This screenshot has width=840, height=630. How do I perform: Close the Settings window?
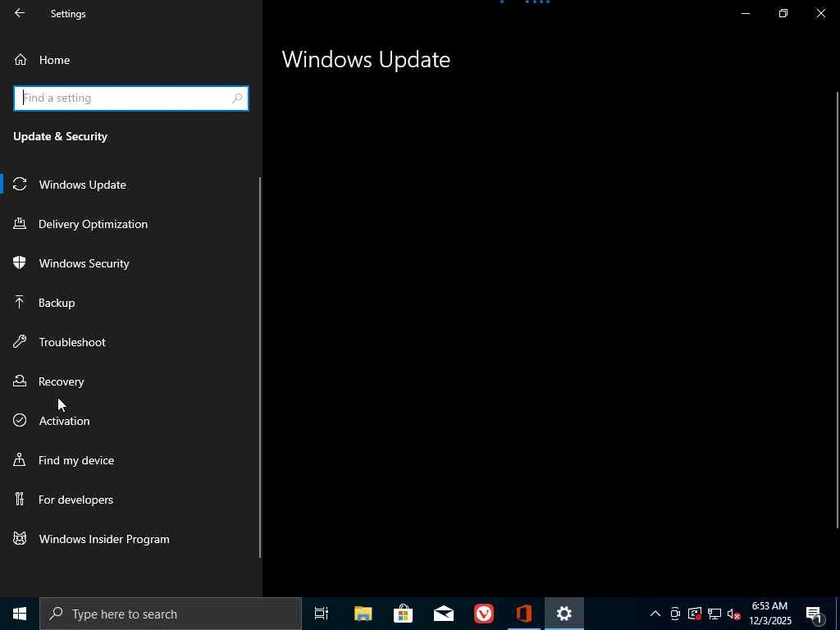click(820, 13)
